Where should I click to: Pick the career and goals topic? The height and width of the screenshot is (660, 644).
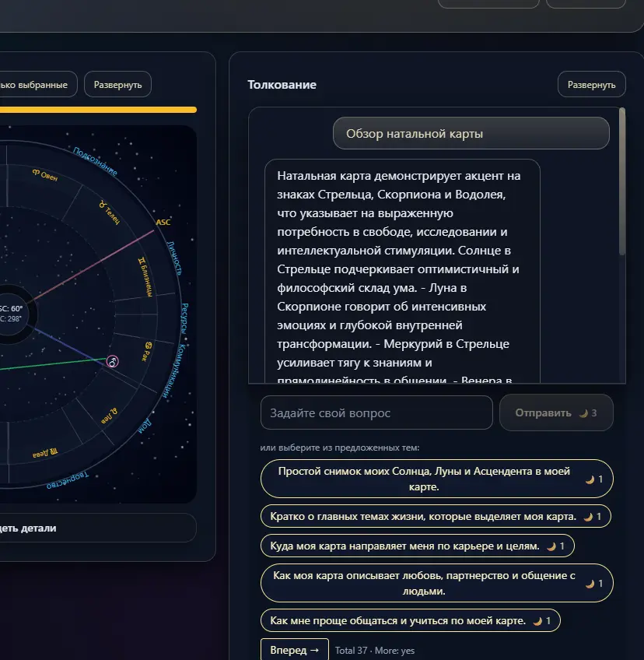(x=417, y=546)
